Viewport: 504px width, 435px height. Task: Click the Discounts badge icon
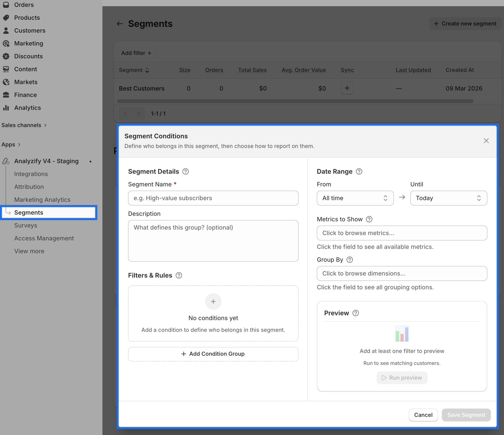point(6,56)
